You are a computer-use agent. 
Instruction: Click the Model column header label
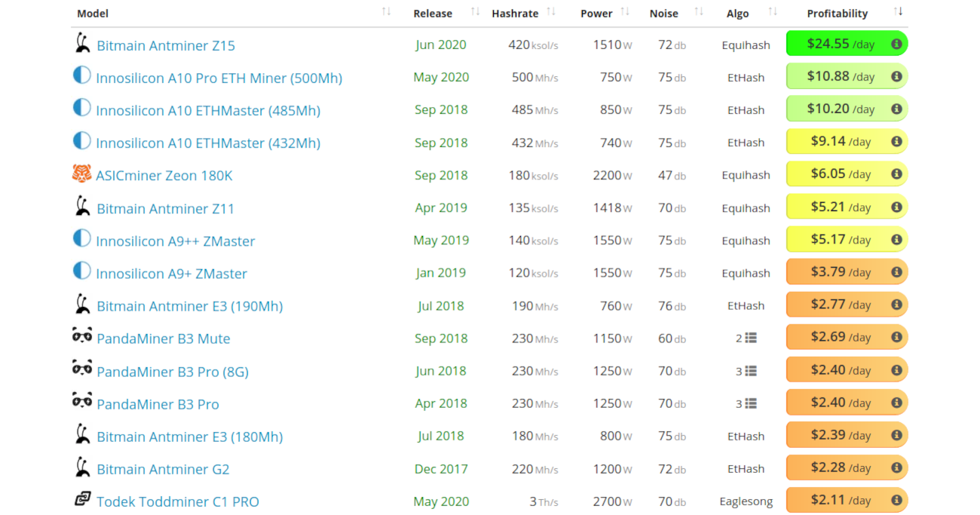93,14
